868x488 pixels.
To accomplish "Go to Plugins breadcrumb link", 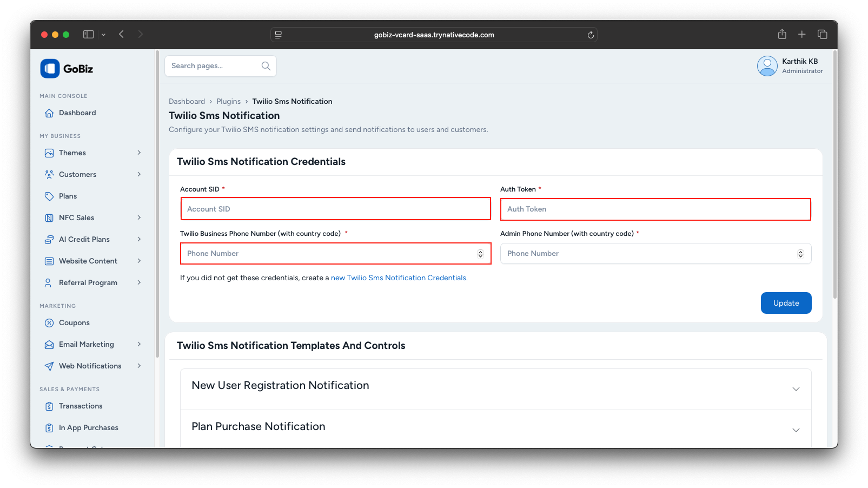I will (228, 102).
